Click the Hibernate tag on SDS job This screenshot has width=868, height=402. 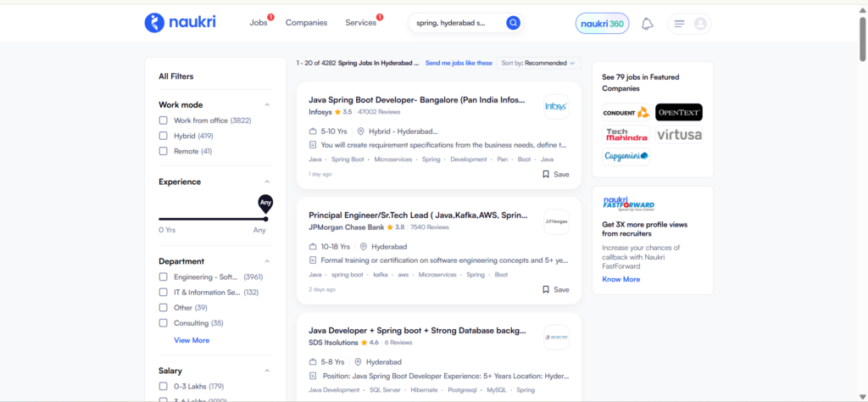coord(424,390)
